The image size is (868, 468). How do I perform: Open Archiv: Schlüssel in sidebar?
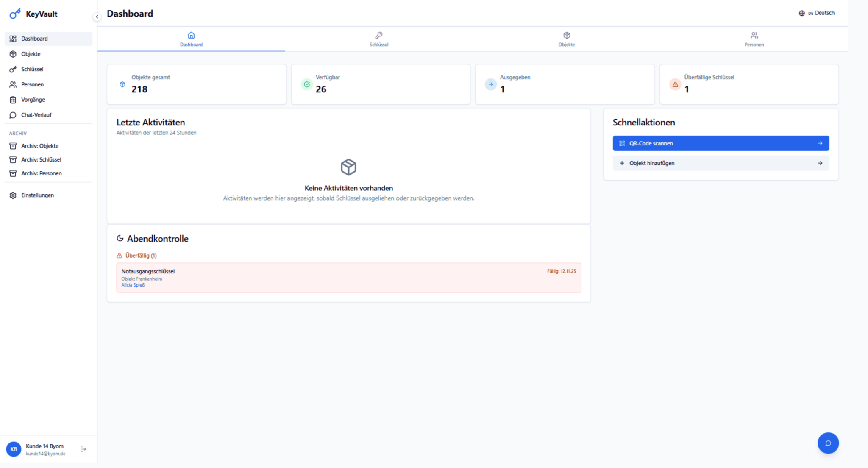click(x=41, y=160)
